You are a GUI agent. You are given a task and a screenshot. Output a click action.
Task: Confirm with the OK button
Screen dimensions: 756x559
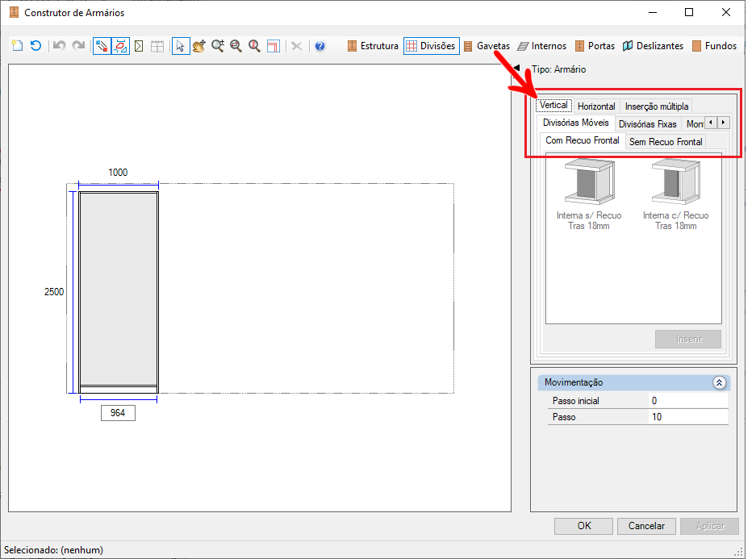pyautogui.click(x=583, y=526)
